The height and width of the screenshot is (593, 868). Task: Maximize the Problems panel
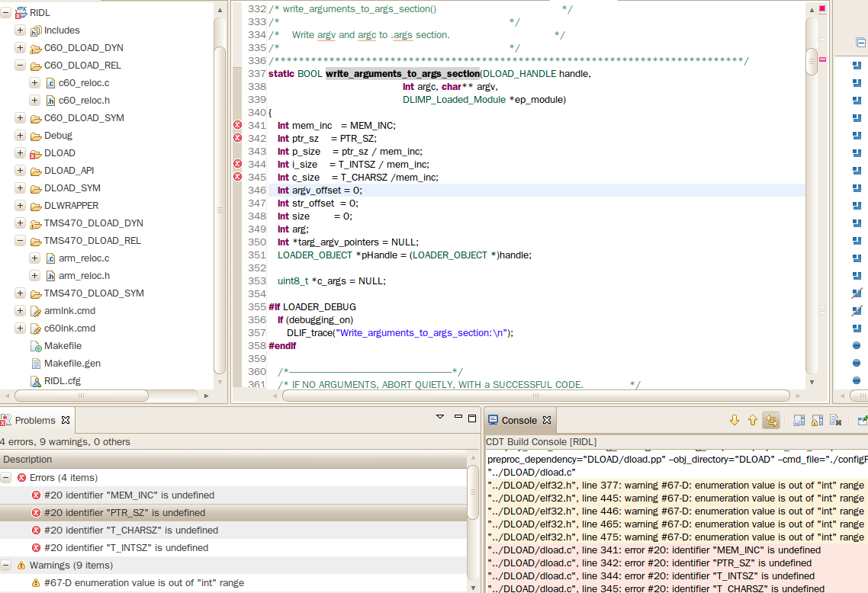click(x=472, y=418)
